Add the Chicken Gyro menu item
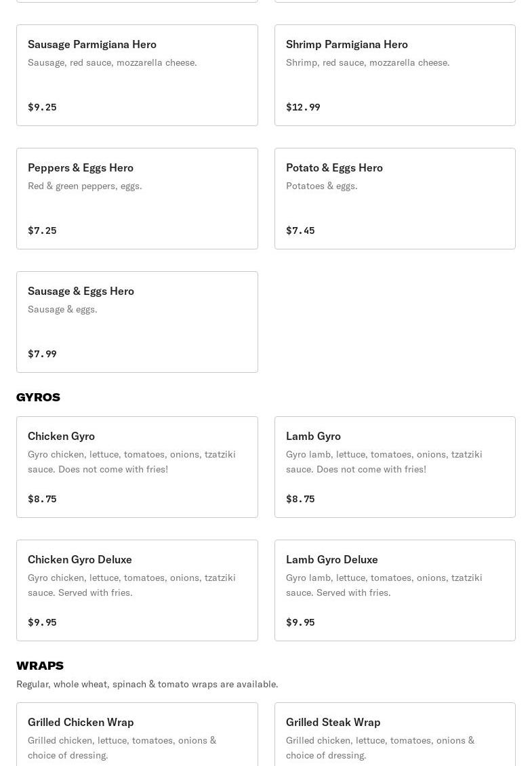The image size is (532, 766). tap(137, 467)
